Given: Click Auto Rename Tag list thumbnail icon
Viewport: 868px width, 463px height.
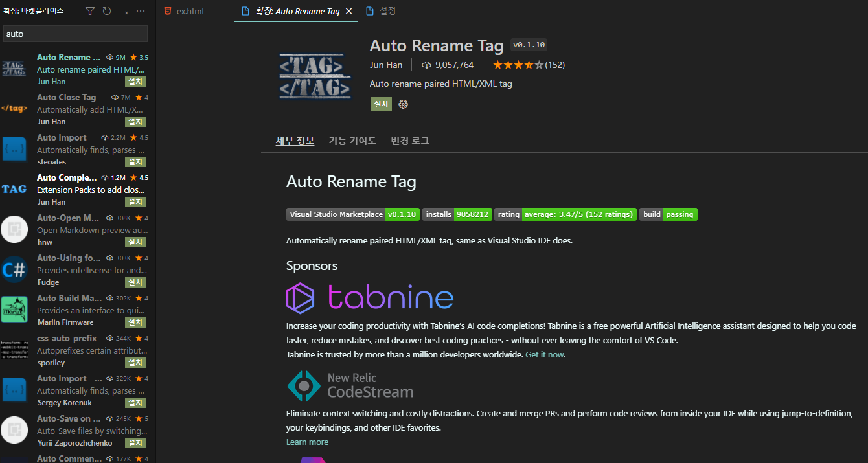Looking at the screenshot, I should [x=14, y=69].
